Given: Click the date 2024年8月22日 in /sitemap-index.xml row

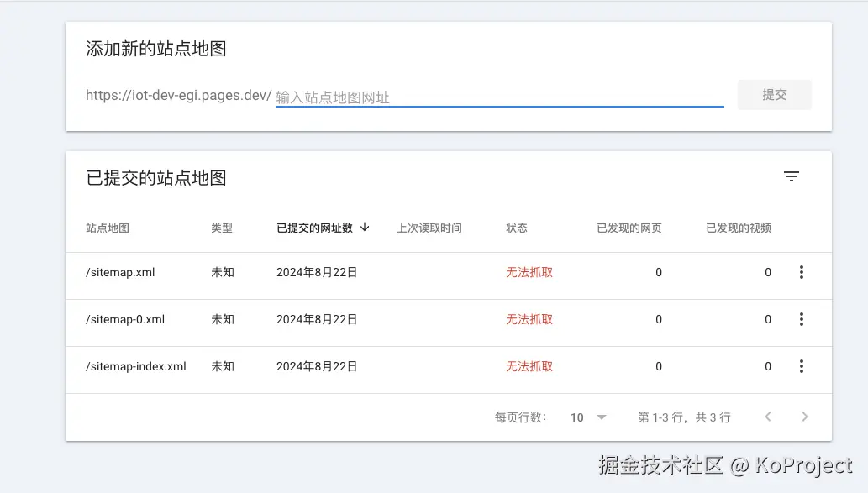Looking at the screenshot, I should tap(317, 366).
